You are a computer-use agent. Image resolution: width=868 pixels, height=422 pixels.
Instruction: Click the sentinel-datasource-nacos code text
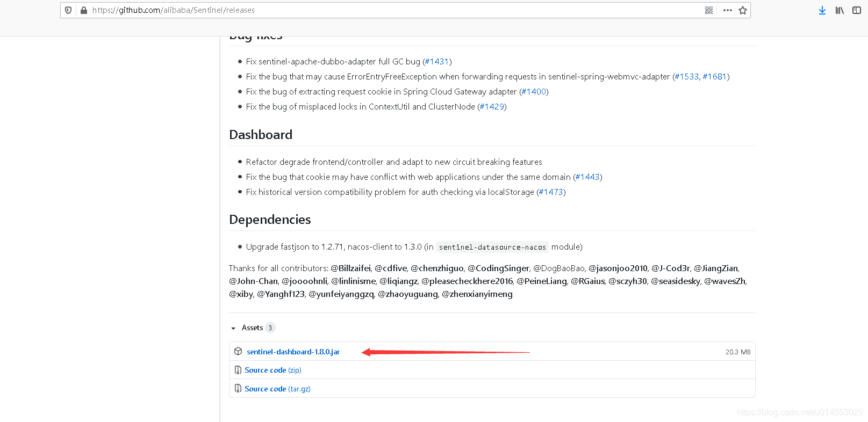[x=492, y=247]
